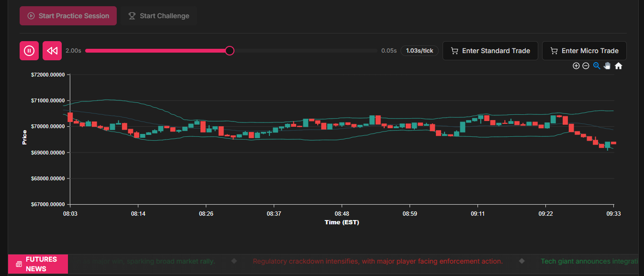Screen dimensions: 644x276
Task: Click the $71000.00000 price axis label
Action: coord(48,101)
